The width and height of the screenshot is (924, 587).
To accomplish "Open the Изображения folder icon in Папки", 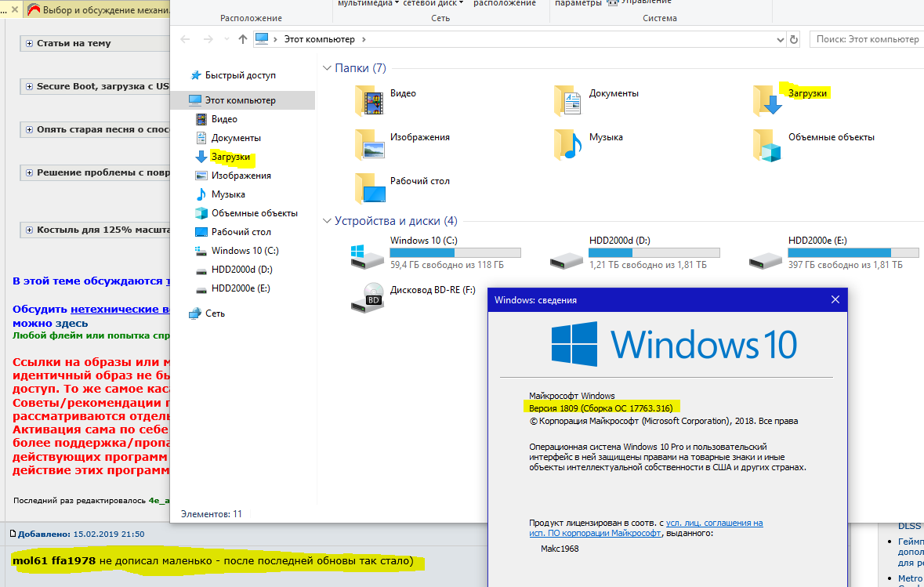I will click(369, 145).
